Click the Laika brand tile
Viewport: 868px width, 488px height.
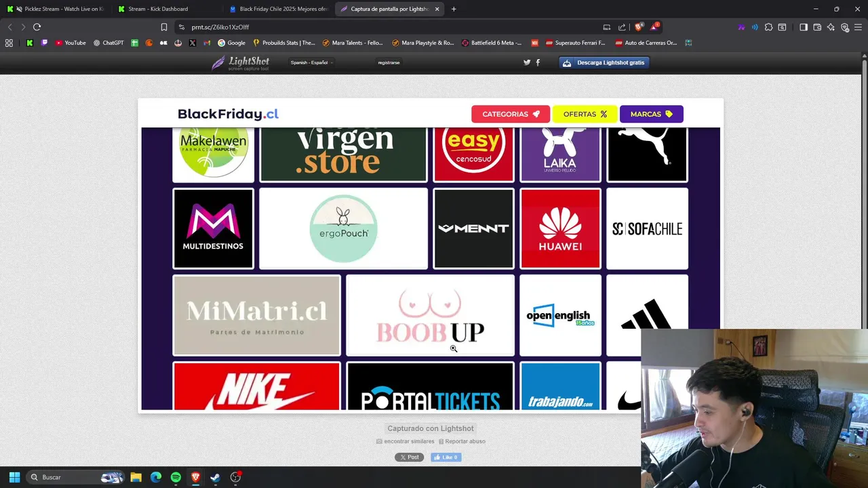tap(560, 155)
